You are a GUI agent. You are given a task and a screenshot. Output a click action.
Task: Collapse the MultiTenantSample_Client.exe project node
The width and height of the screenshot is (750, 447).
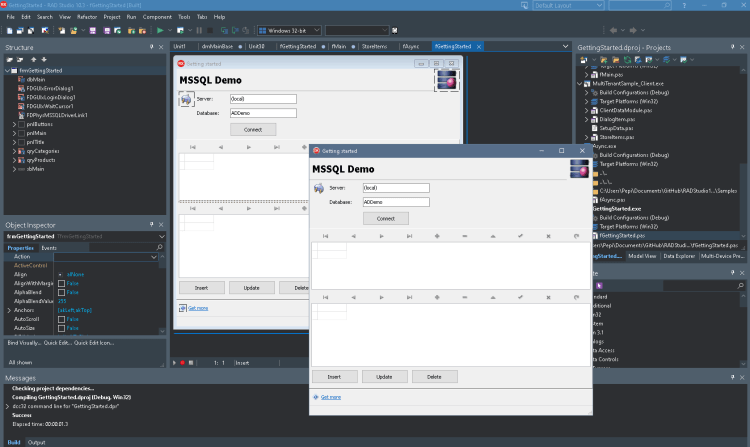(x=580, y=84)
